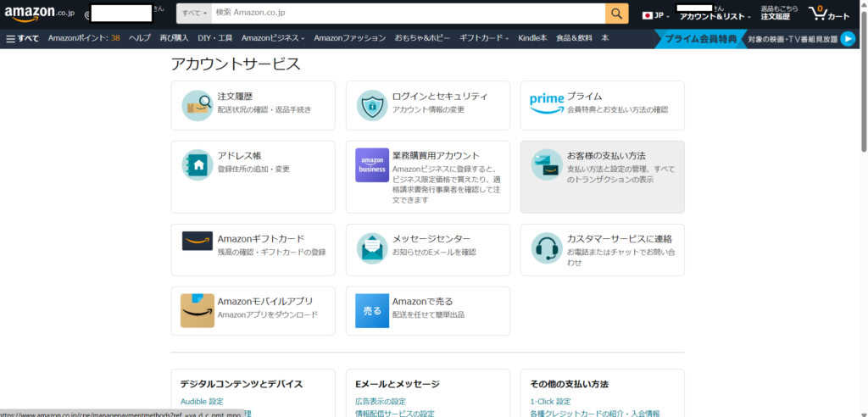Open the アドレス帳 card title
This screenshot has width=868, height=417.
pyautogui.click(x=240, y=156)
